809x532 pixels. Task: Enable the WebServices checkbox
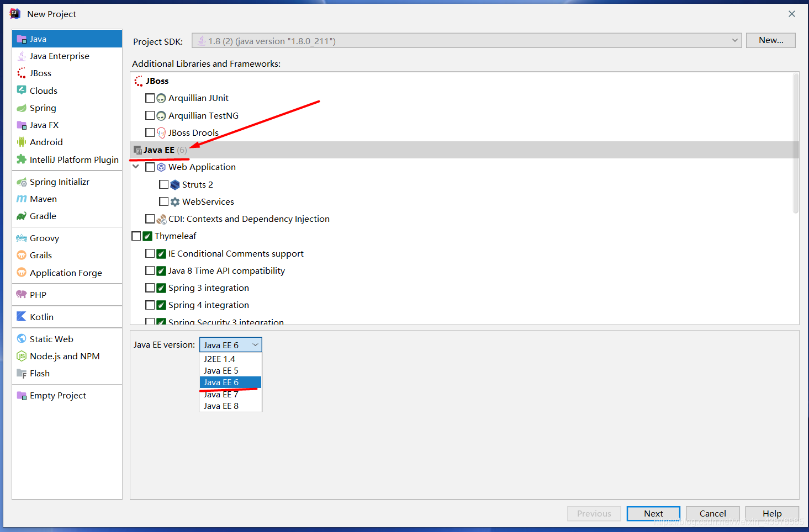click(x=163, y=201)
